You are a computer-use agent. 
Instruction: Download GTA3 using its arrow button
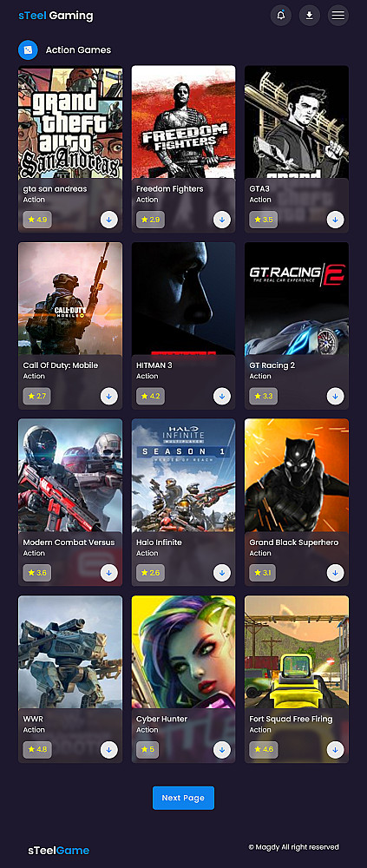(335, 220)
